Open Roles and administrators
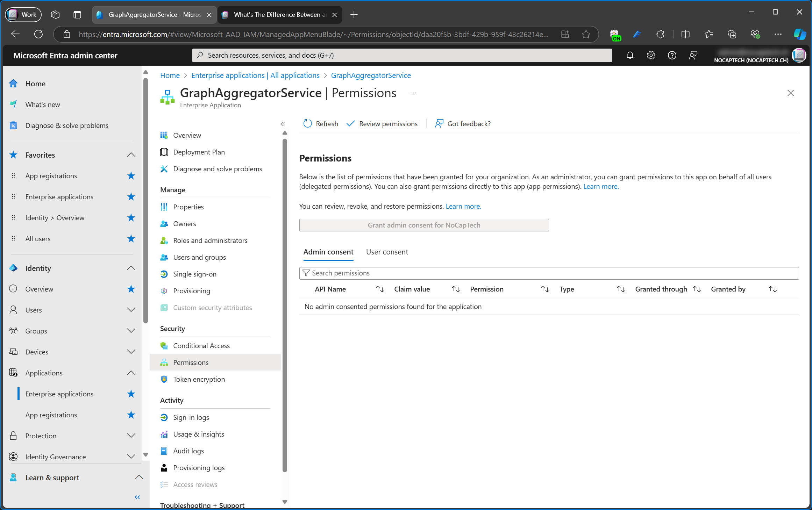Image resolution: width=812 pixels, height=510 pixels. (x=210, y=240)
